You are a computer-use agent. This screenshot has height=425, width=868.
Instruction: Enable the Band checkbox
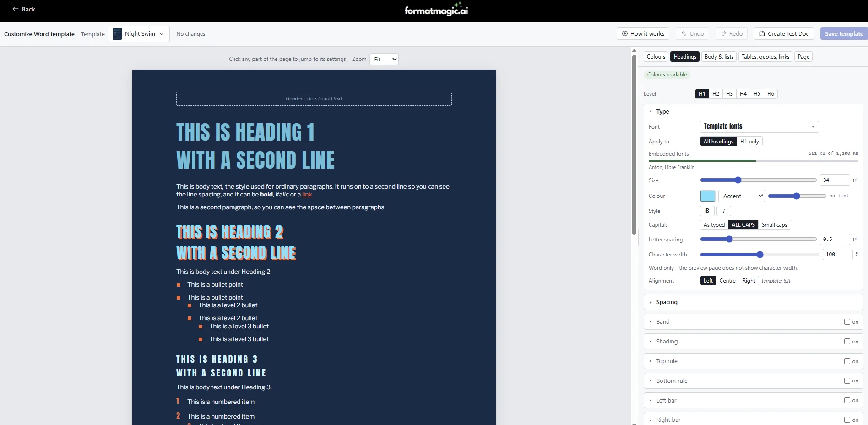(x=847, y=322)
